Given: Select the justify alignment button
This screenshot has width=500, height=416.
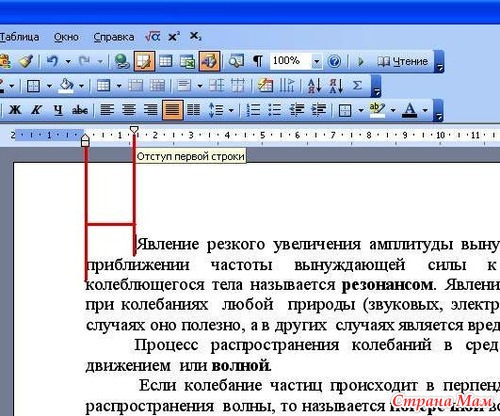Looking at the screenshot, I should 173,110.
